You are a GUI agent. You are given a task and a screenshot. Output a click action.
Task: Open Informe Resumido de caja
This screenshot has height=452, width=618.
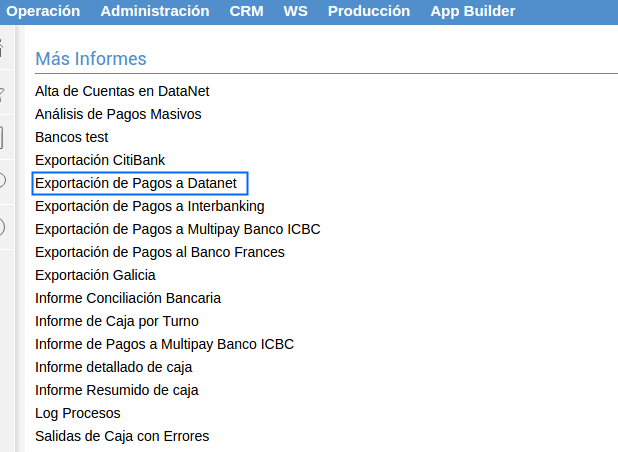(117, 390)
